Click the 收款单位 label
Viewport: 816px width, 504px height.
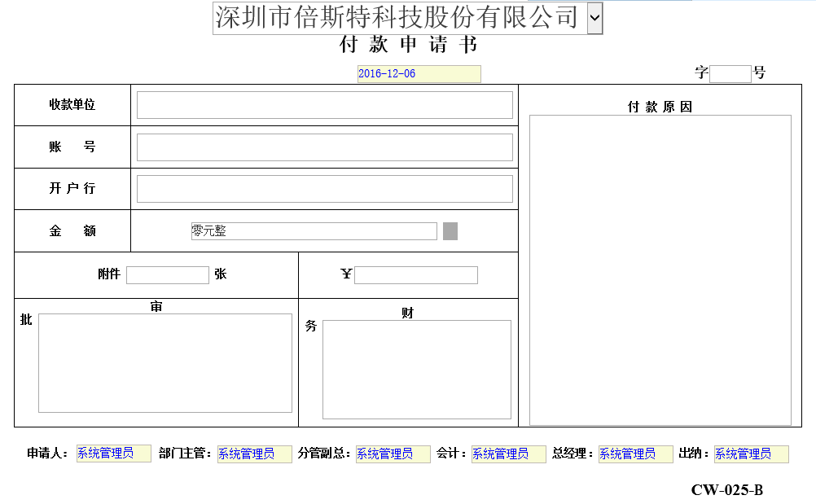tap(72, 104)
